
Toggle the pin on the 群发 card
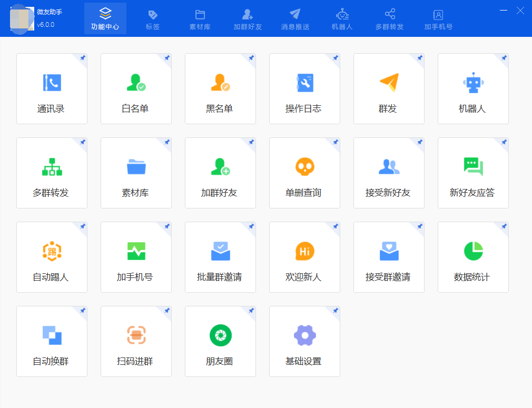(x=420, y=58)
